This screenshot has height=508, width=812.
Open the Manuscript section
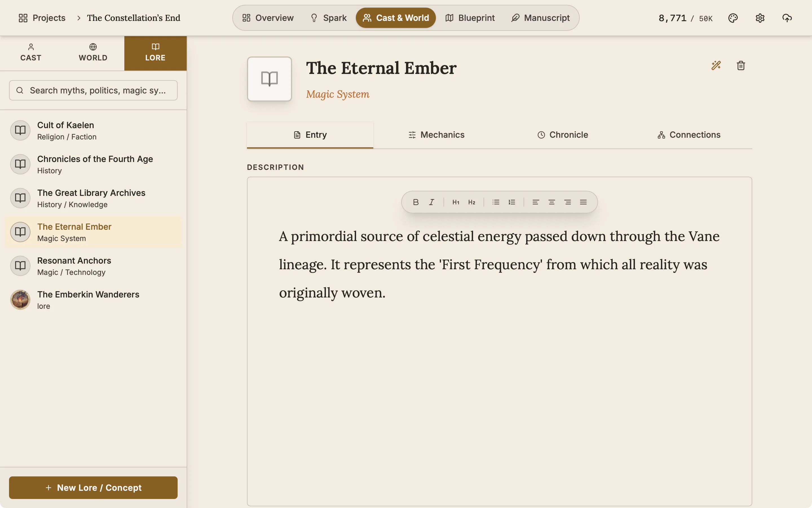pyautogui.click(x=540, y=18)
